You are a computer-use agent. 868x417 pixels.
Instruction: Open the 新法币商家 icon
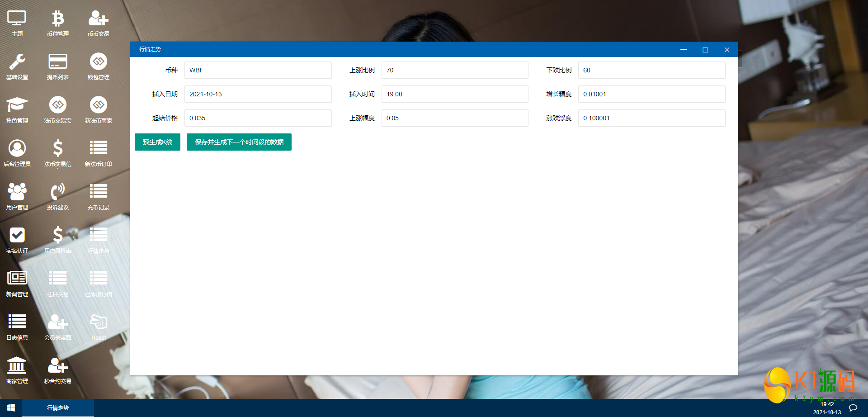[x=99, y=110]
